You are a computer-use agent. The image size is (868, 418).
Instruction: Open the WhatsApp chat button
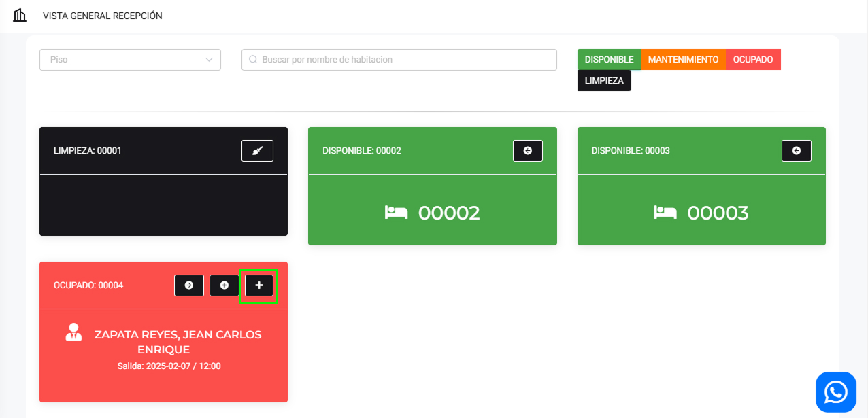click(x=835, y=392)
